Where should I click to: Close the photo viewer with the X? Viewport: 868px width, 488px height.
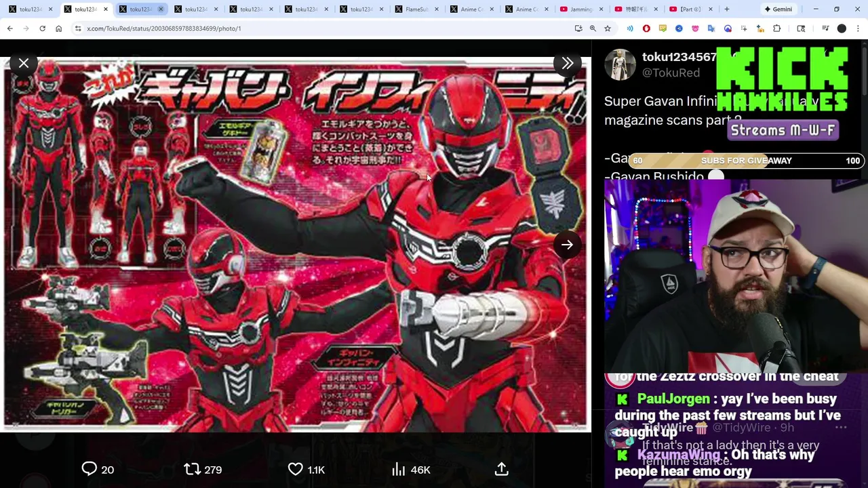pyautogui.click(x=24, y=63)
